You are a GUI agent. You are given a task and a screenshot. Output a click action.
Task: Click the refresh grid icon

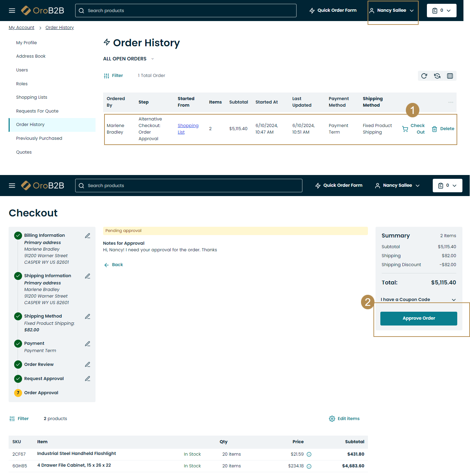424,76
